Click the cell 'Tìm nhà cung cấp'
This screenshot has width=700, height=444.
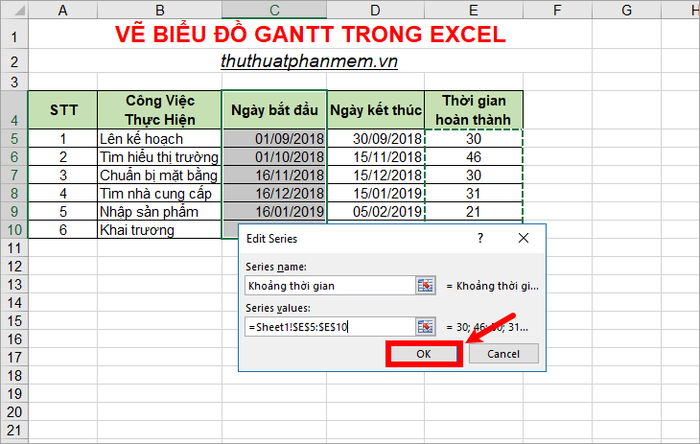click(x=159, y=193)
